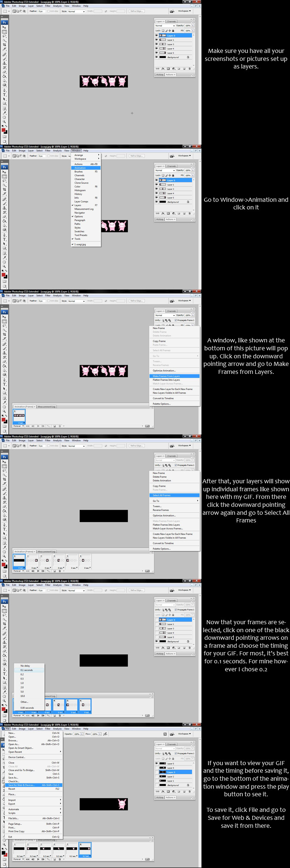Select the Clone Stamp tool in the Window-menu screenshot
Image resolution: width=290 pixels, height=868 pixels.
(x=4, y=208)
